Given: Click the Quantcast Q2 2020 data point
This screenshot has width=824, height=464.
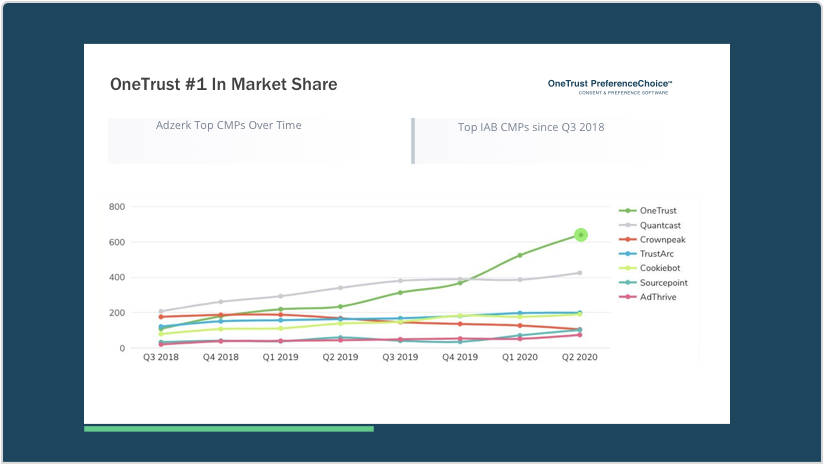Looking at the screenshot, I should pyautogui.click(x=580, y=273).
